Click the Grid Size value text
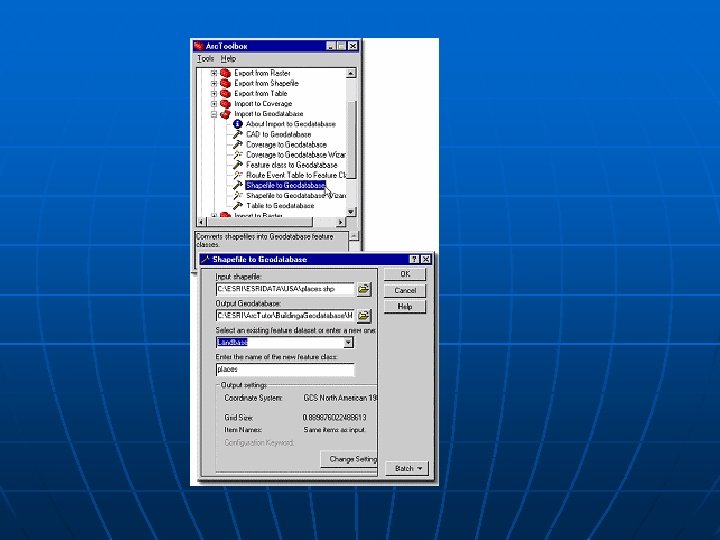The width and height of the screenshot is (720, 540). [334, 417]
